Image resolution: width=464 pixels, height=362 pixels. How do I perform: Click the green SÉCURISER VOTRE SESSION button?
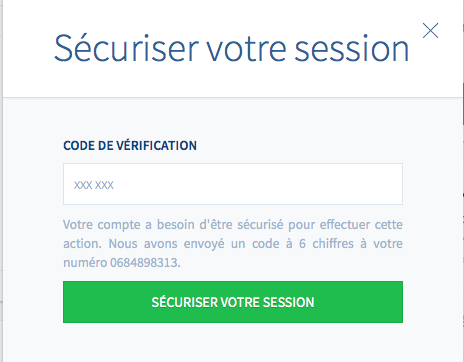[x=233, y=302]
